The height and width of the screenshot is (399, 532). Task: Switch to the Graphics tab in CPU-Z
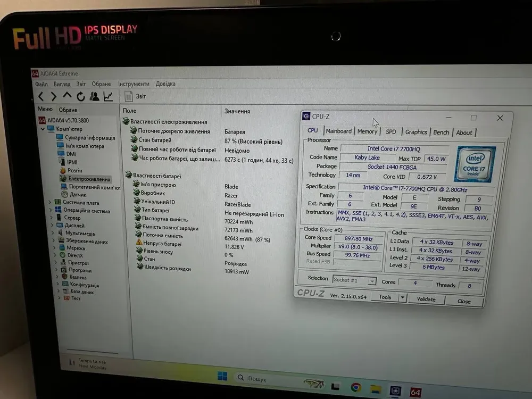point(416,132)
